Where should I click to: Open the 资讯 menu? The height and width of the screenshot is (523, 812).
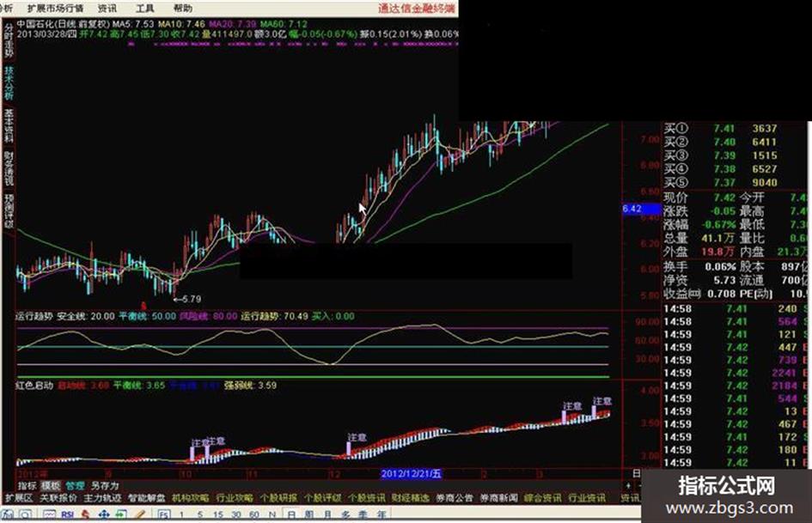(x=107, y=9)
